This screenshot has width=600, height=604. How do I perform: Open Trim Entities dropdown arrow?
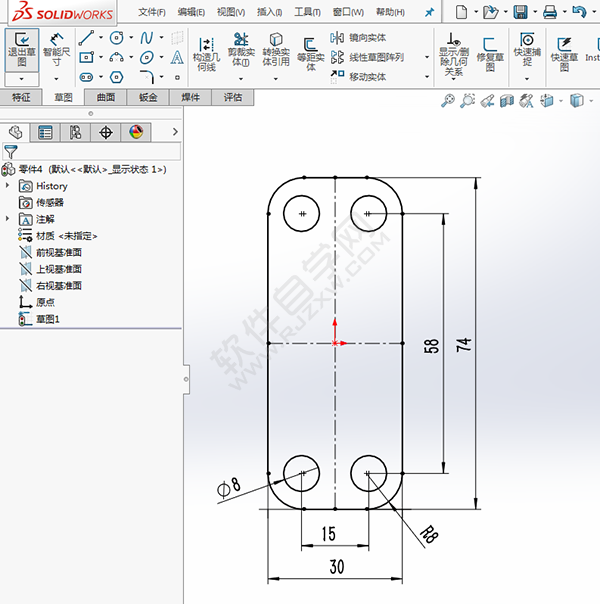coord(241,79)
